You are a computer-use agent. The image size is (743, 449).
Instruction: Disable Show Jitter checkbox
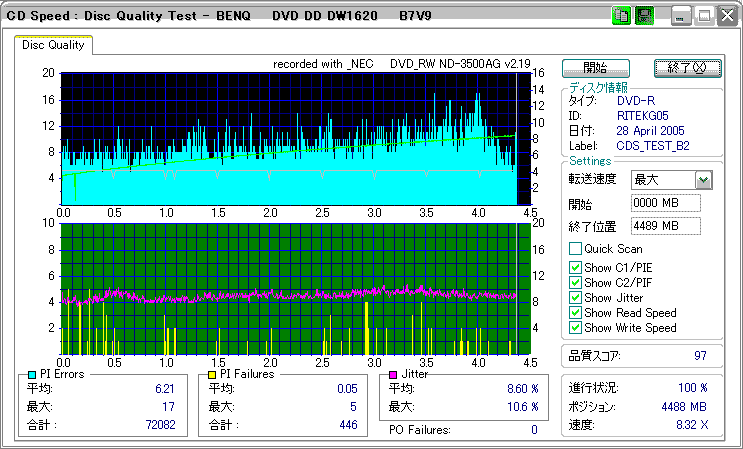pyautogui.click(x=575, y=298)
